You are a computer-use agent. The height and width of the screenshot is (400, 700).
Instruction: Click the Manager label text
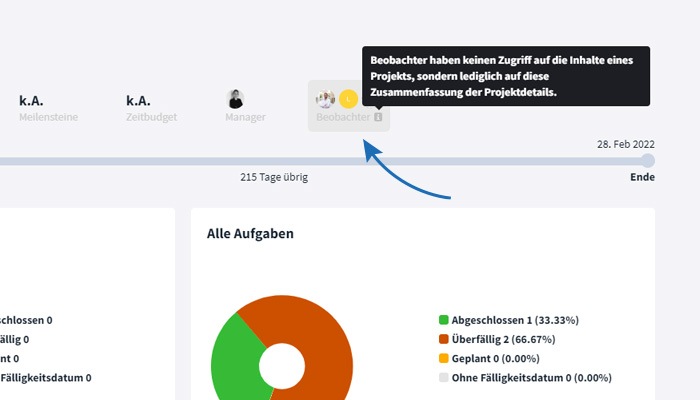[245, 117]
